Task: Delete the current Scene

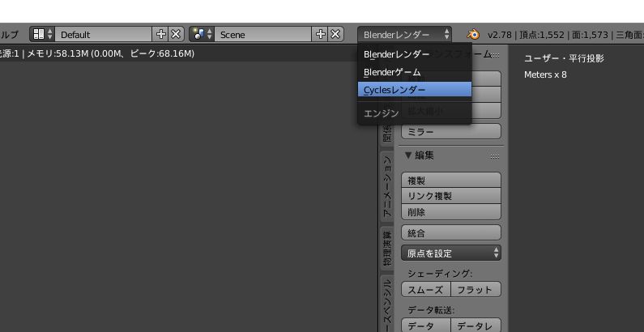Action: 335,35
